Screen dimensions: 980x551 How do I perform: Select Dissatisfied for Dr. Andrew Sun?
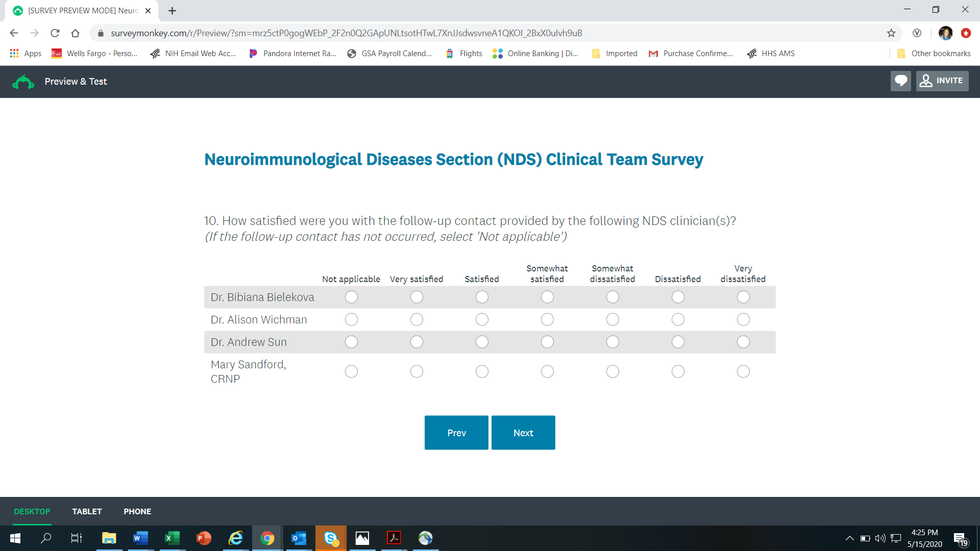(678, 342)
